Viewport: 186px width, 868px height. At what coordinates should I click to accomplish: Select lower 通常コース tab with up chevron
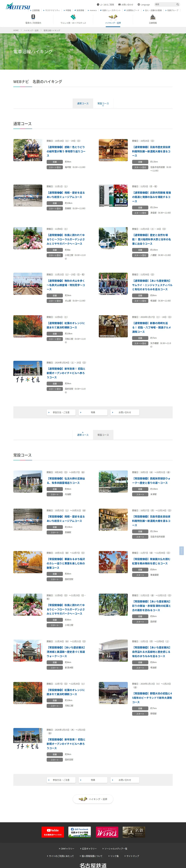pyautogui.click(x=83, y=435)
